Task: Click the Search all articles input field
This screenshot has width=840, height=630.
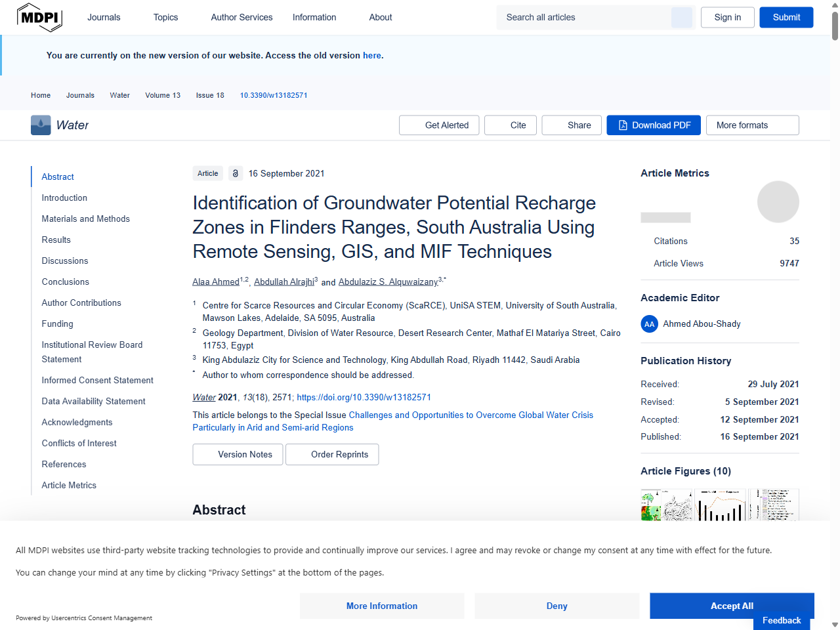Action: [x=584, y=17]
